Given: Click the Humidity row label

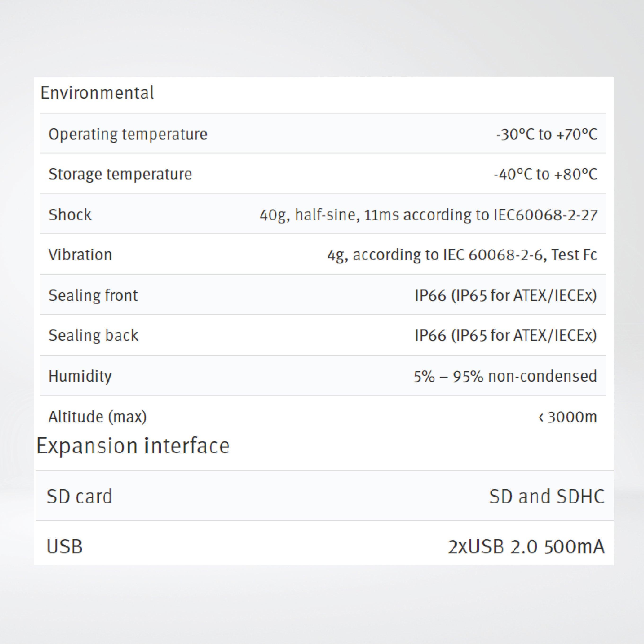Looking at the screenshot, I should (80, 376).
